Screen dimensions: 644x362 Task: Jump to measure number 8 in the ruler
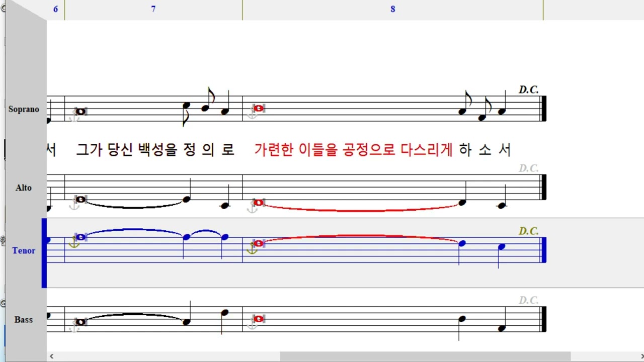[393, 9]
